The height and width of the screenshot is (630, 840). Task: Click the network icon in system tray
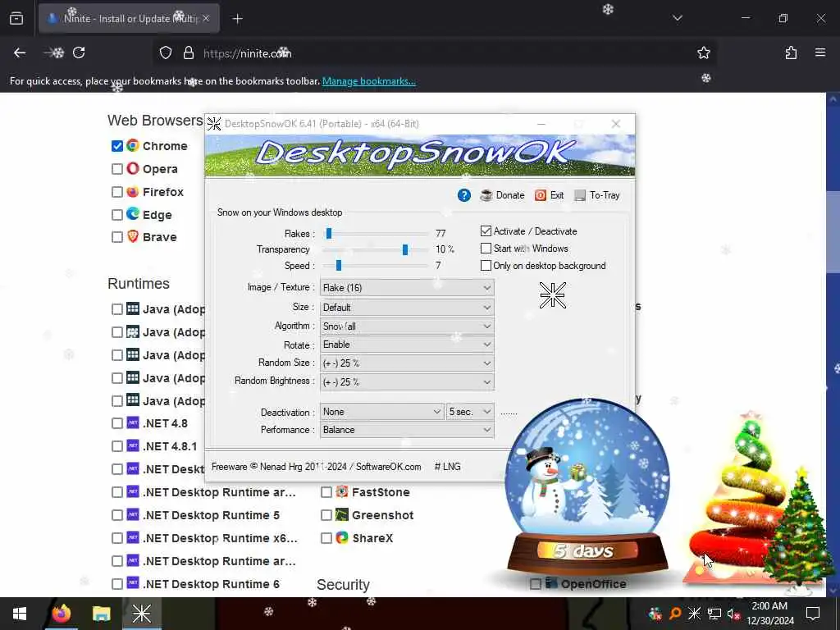(714, 614)
